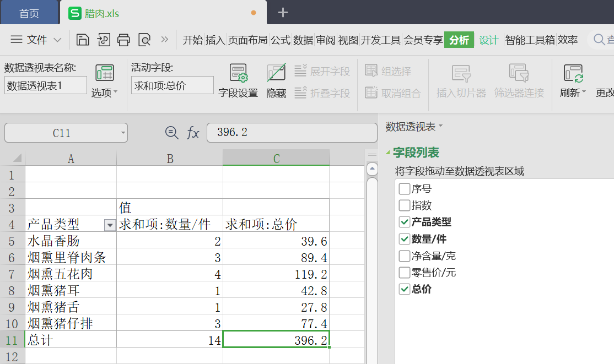Open 字段设置 field settings
Screen dimensions: 614x364
(x=238, y=81)
